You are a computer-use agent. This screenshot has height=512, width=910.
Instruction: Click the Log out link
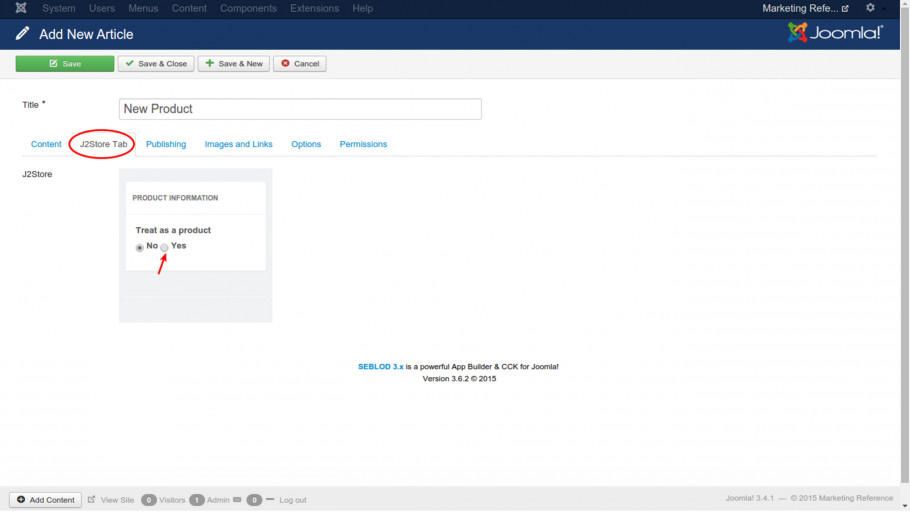pyautogui.click(x=292, y=500)
